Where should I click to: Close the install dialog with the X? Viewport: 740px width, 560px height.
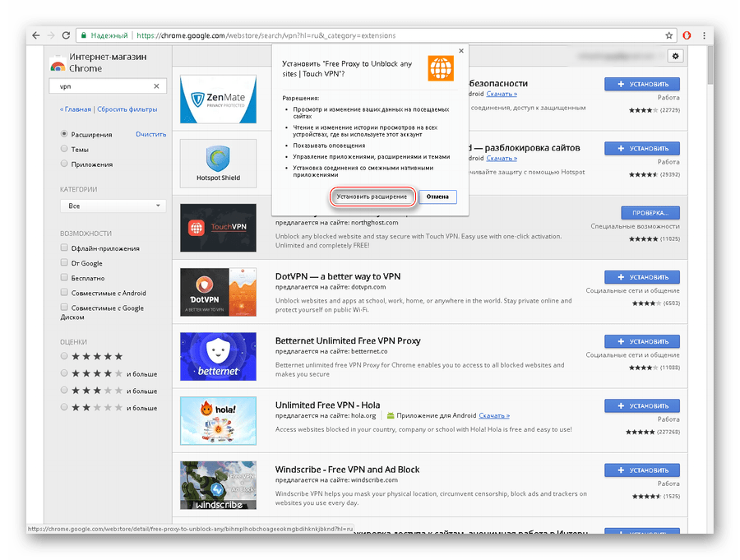[x=460, y=51]
